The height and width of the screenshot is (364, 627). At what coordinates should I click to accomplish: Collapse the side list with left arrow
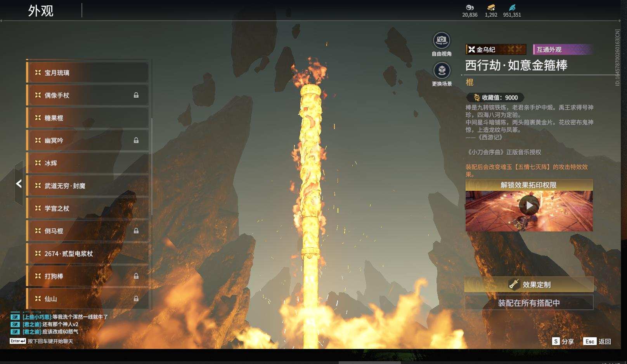point(19,184)
